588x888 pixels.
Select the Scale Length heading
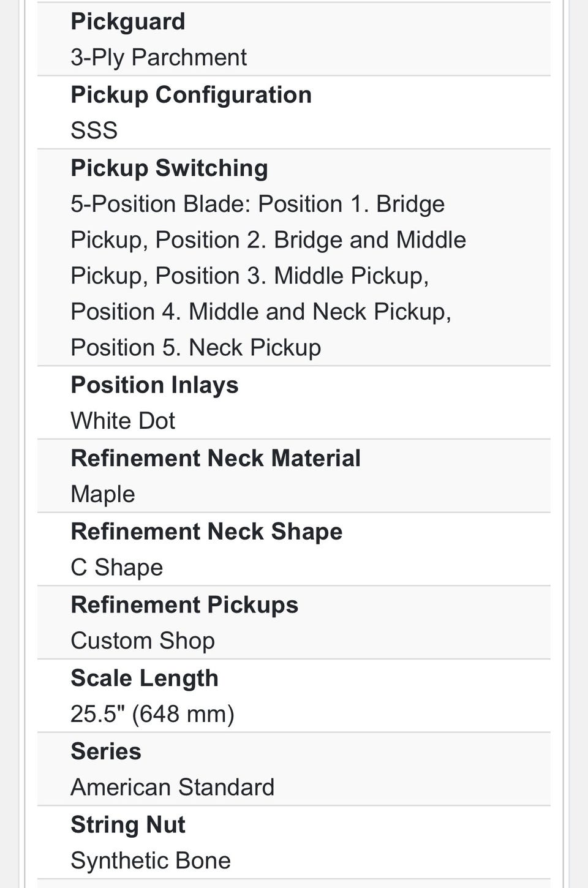(x=145, y=679)
